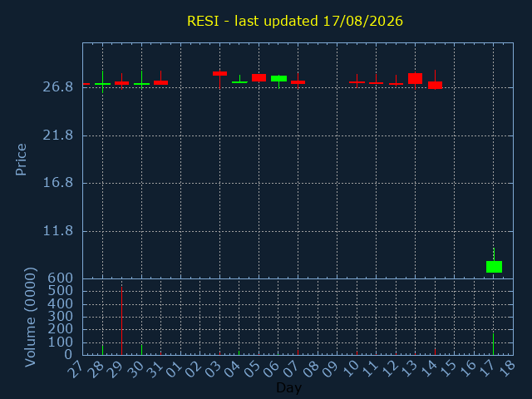Click the chart title RESI last updated
This screenshot has width=532, height=399.
(x=295, y=21)
